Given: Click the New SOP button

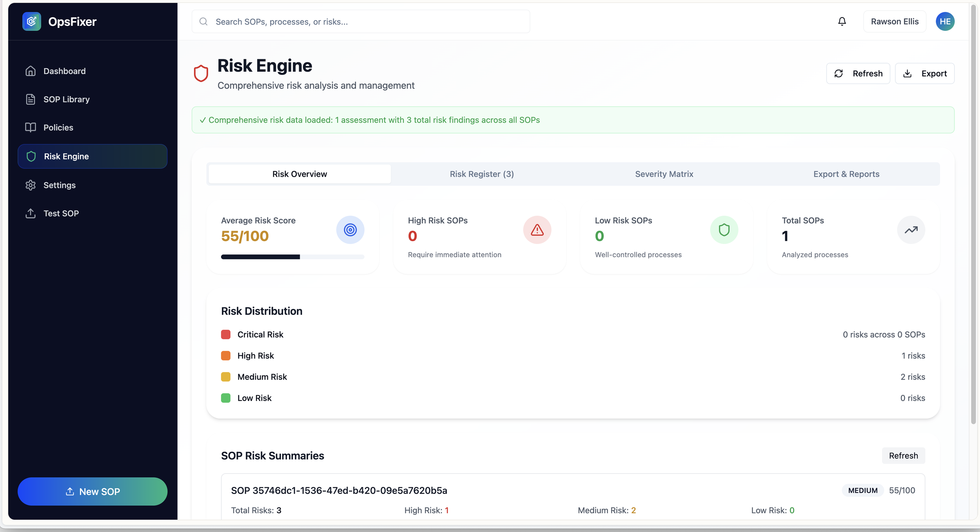Looking at the screenshot, I should pyautogui.click(x=93, y=491).
